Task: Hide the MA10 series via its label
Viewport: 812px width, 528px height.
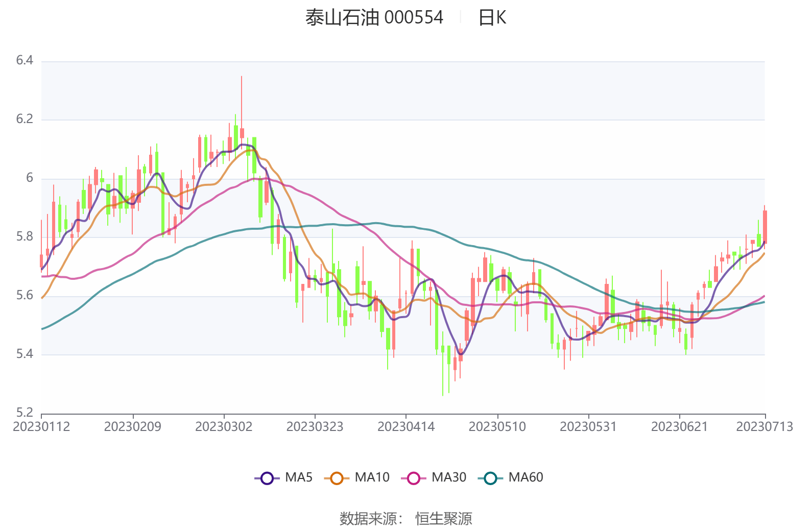Action: tap(372, 477)
